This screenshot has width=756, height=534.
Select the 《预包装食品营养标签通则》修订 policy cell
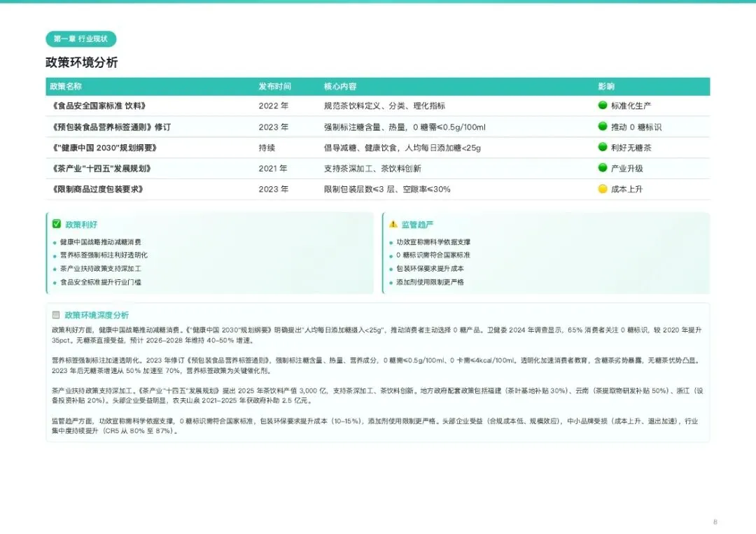111,127
